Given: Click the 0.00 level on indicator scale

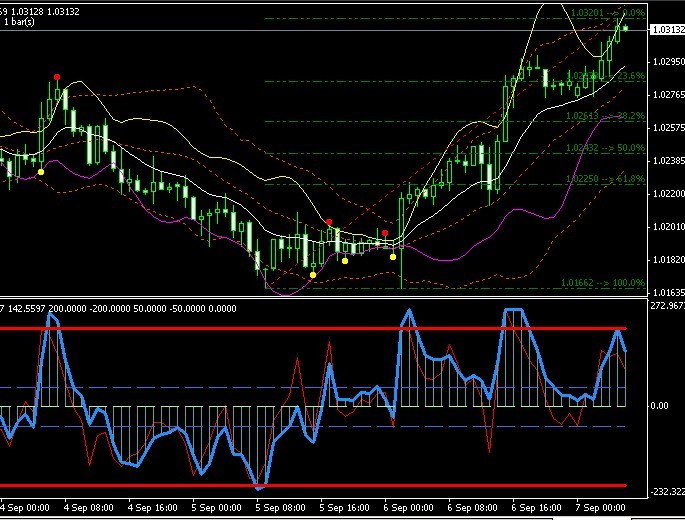Looking at the screenshot, I should coord(659,406).
